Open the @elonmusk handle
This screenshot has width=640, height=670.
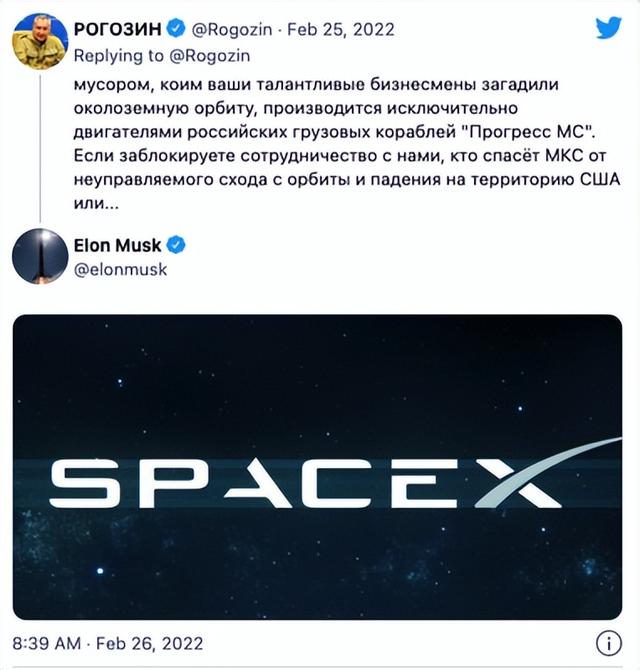[x=120, y=268]
